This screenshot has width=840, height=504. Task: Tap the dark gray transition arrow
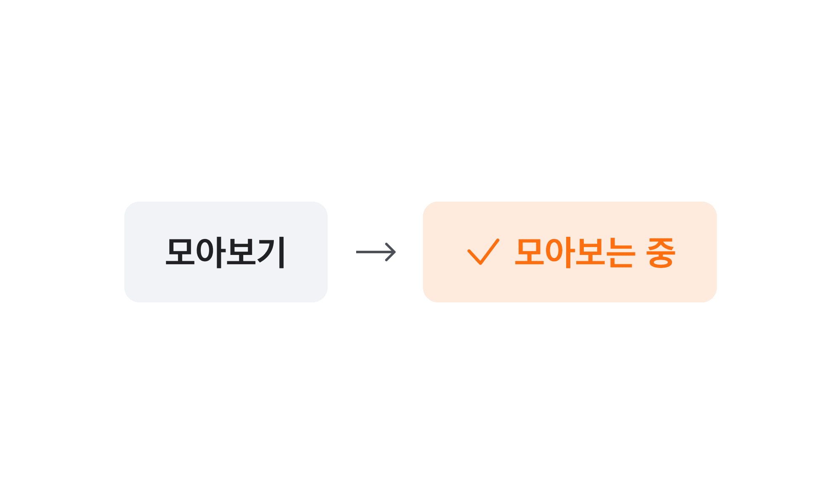[x=376, y=252]
